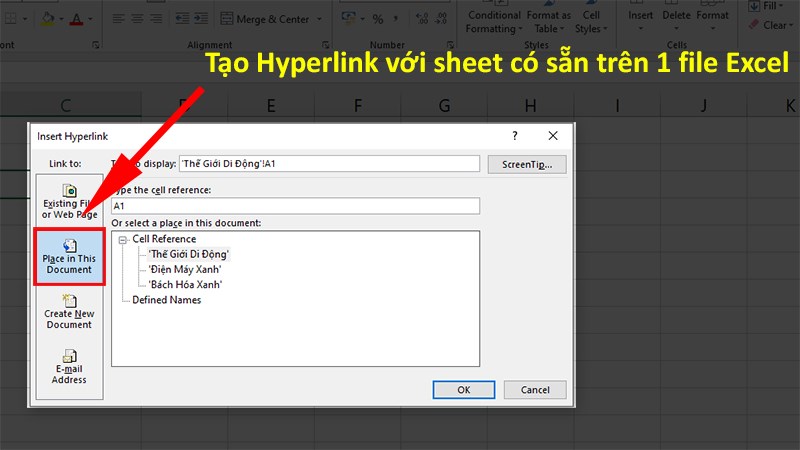The image size is (800, 450).
Task: Select column H header
Action: pyautogui.click(x=531, y=106)
